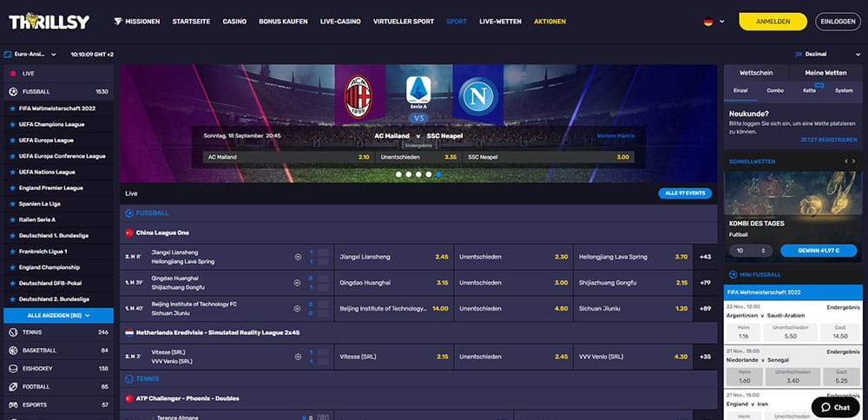
Task: Open the Eishockey sidebar icon
Action: (x=13, y=369)
